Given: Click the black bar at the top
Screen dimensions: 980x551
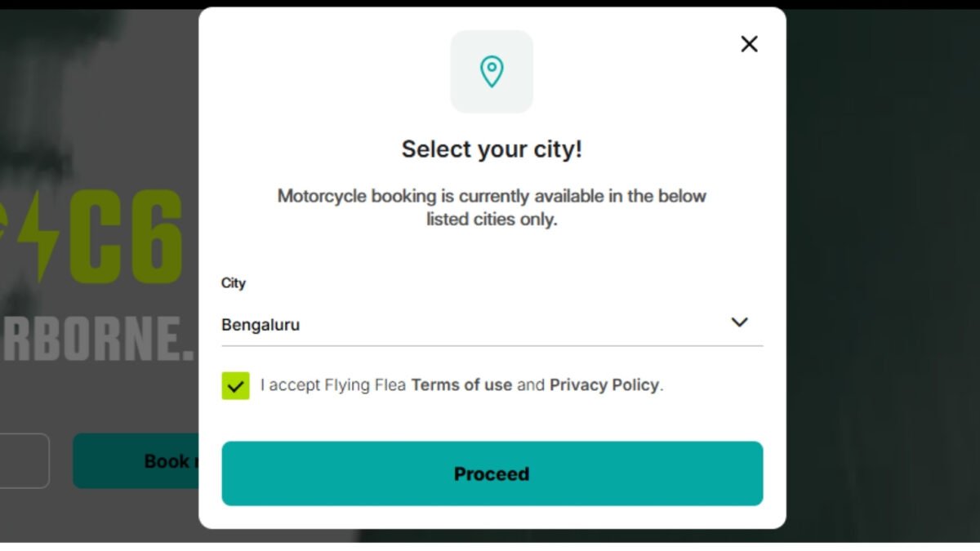Looking at the screenshot, I should coord(490,3).
